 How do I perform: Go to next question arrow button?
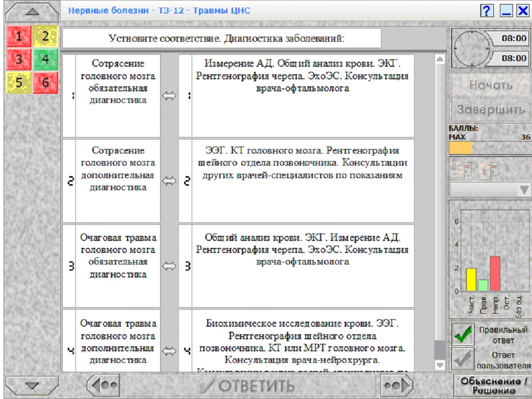click(x=396, y=385)
